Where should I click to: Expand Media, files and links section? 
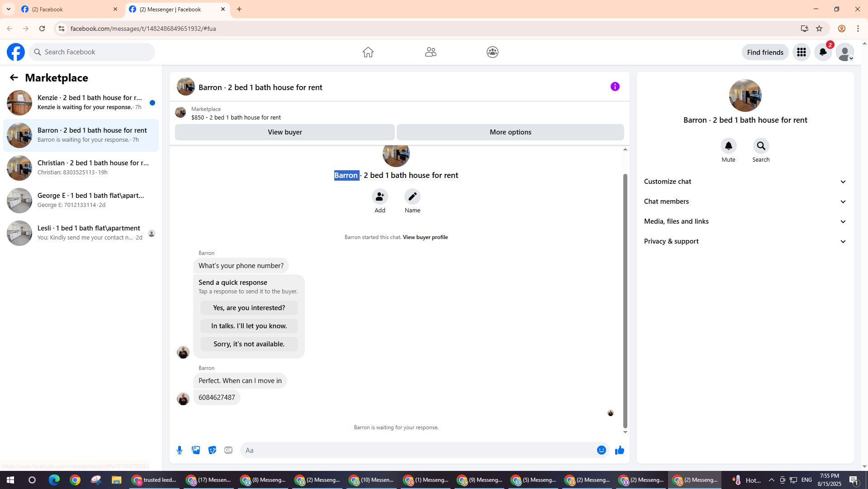(x=745, y=221)
